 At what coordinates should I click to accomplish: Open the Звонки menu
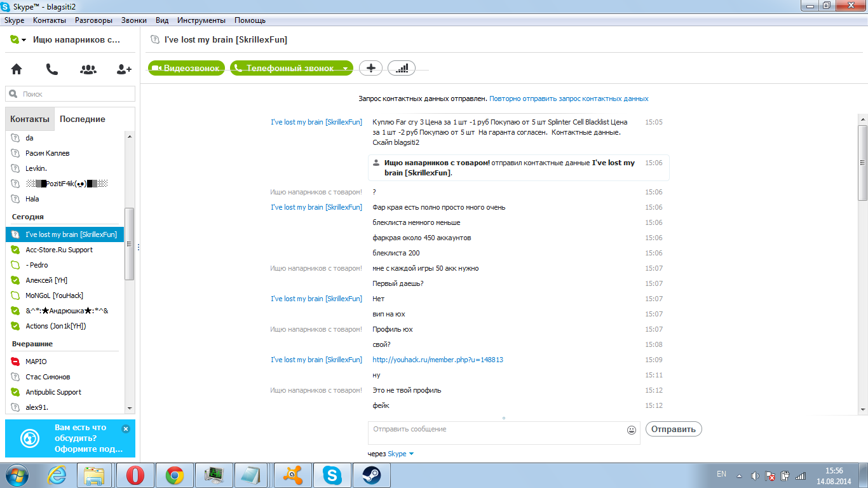click(x=134, y=20)
